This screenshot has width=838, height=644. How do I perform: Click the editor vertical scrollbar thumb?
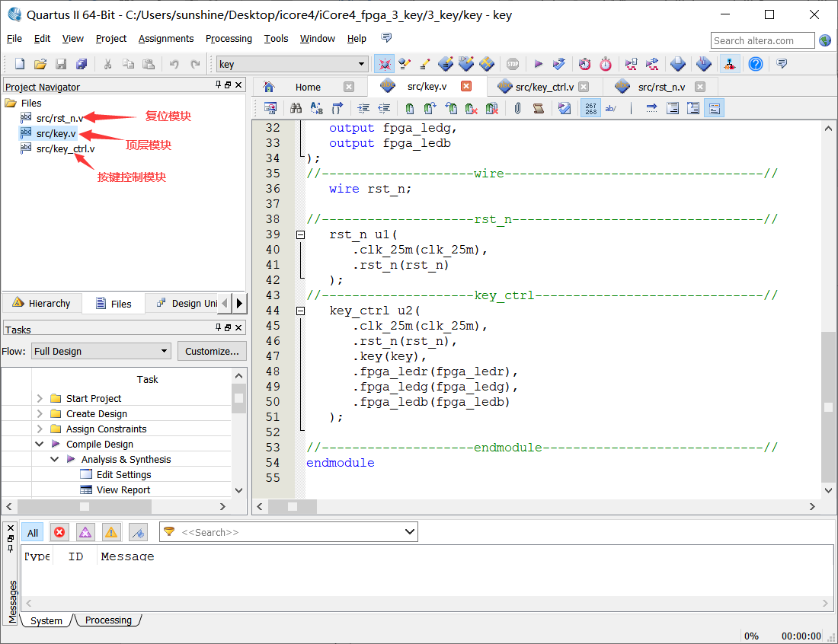click(828, 407)
